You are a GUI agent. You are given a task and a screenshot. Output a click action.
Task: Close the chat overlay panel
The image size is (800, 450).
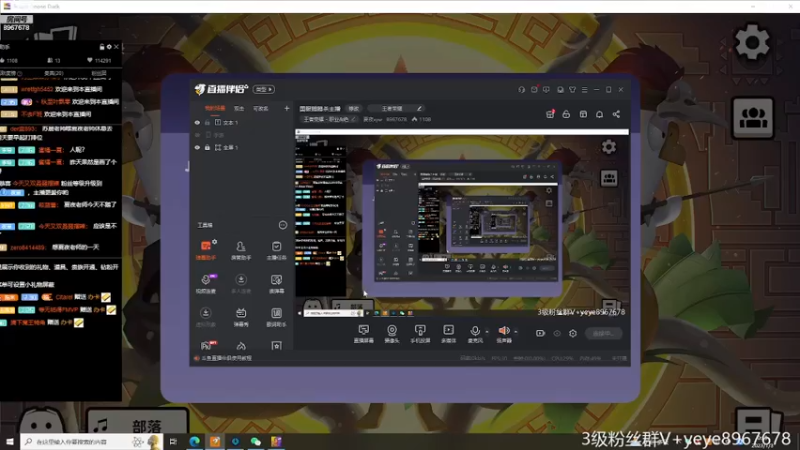(116, 47)
